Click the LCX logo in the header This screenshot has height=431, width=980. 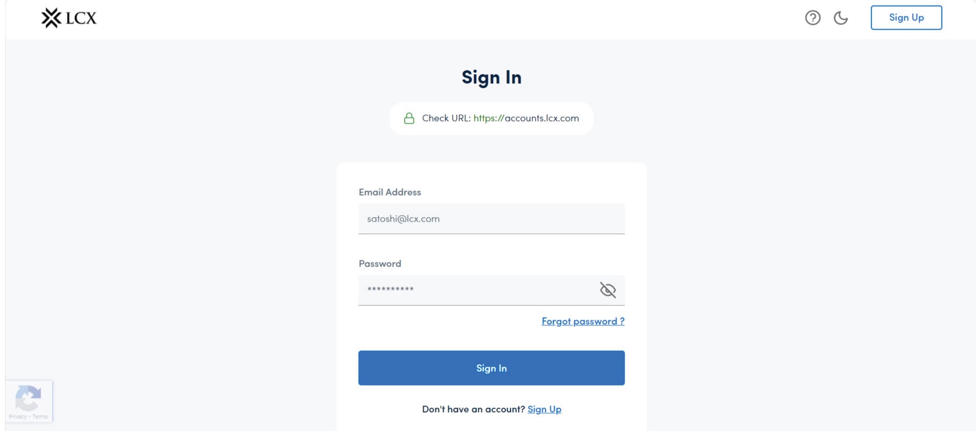pyautogui.click(x=69, y=18)
